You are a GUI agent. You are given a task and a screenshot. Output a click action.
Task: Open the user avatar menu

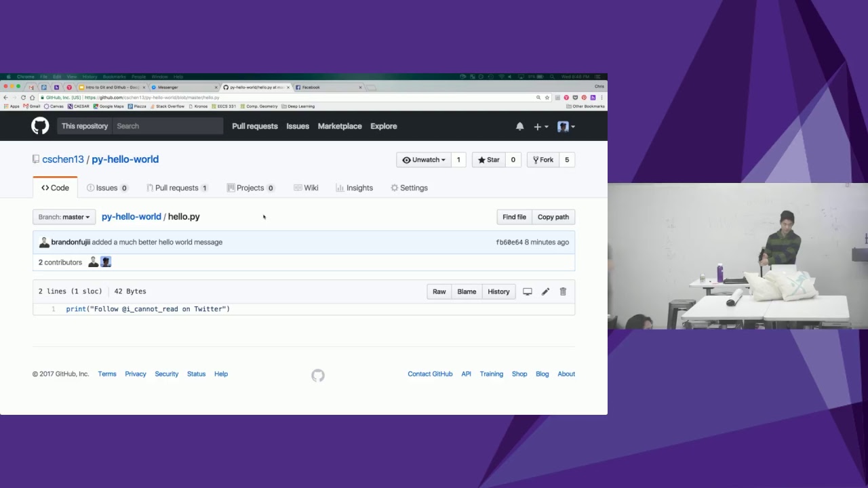(566, 126)
